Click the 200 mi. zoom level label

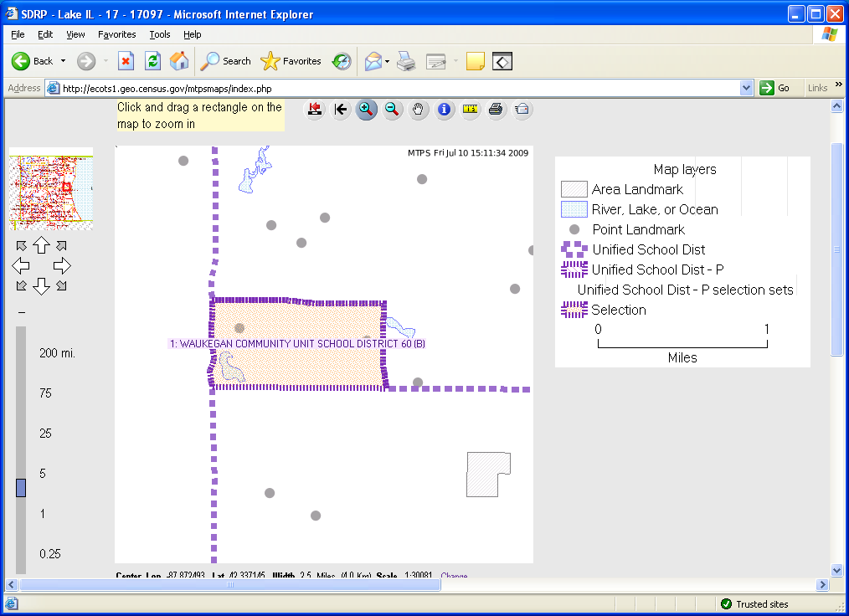[57, 353]
